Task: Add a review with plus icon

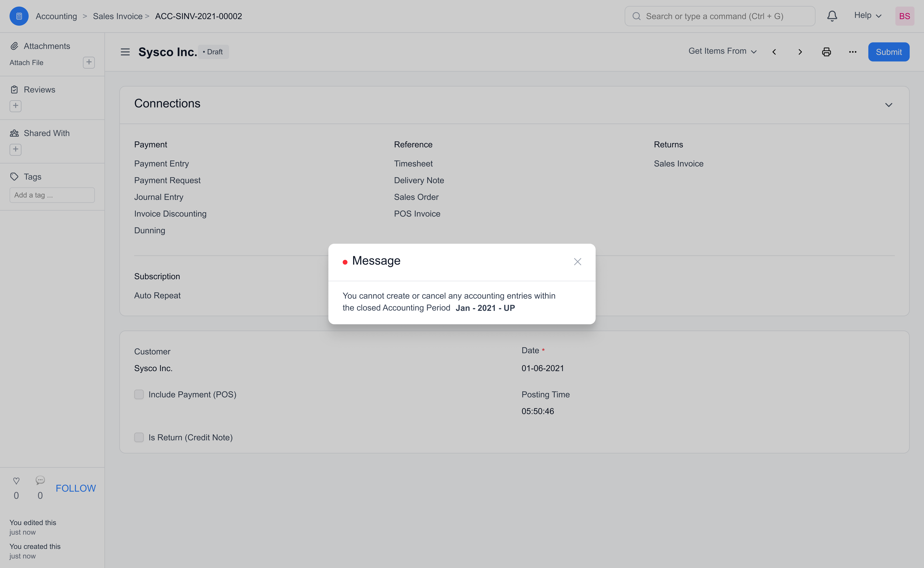Action: tap(15, 106)
